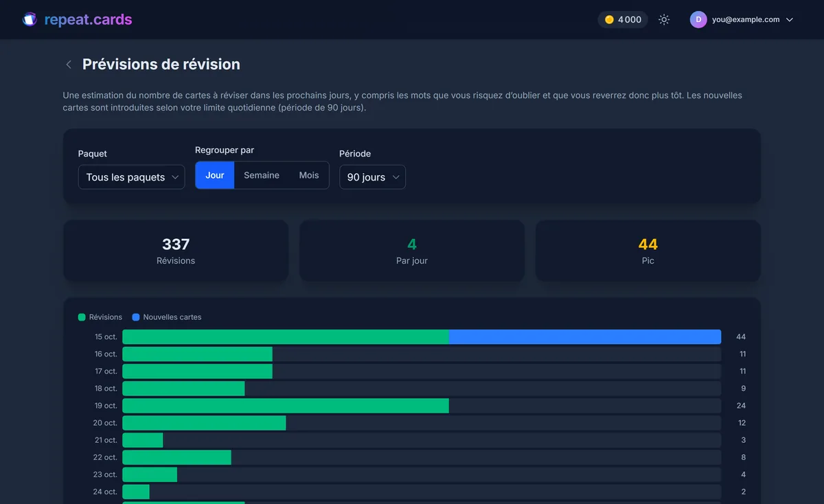Toggle the light theme sun icon

664,19
